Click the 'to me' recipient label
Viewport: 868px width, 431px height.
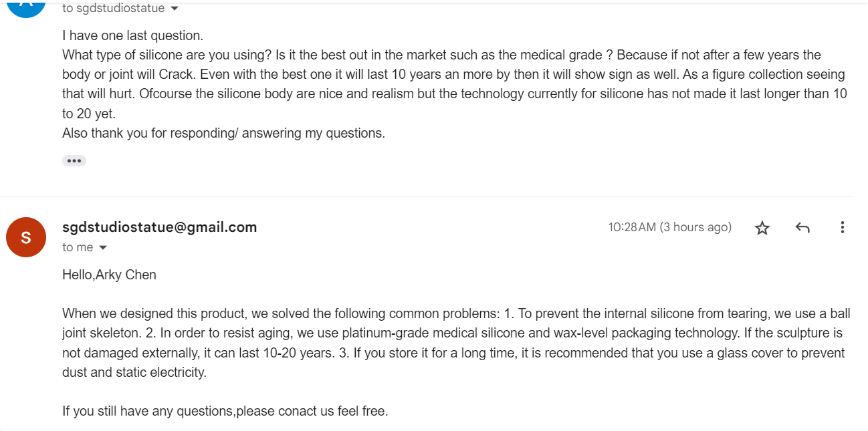tap(78, 247)
